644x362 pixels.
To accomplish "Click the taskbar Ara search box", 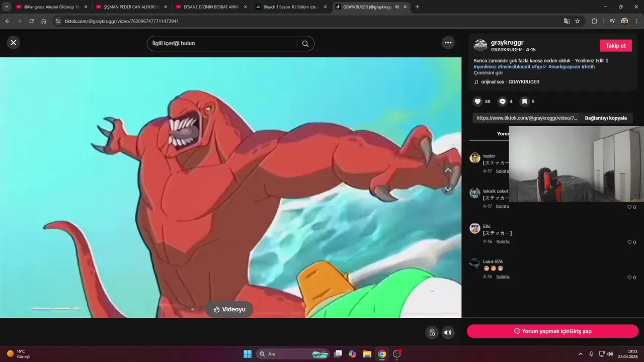I will pyautogui.click(x=293, y=354).
